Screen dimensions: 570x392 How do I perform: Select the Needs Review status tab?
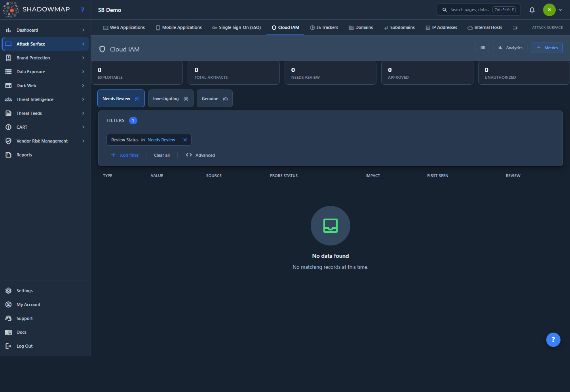click(x=121, y=99)
